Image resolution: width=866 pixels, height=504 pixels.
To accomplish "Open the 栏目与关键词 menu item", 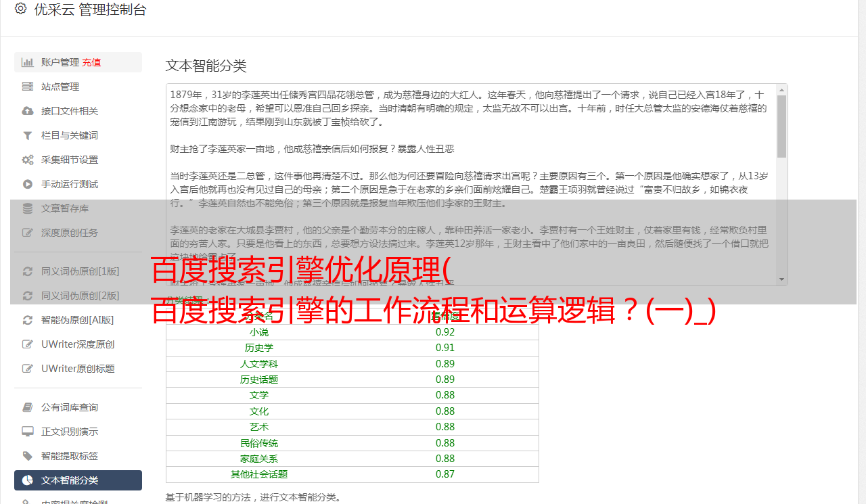I will pos(78,135).
